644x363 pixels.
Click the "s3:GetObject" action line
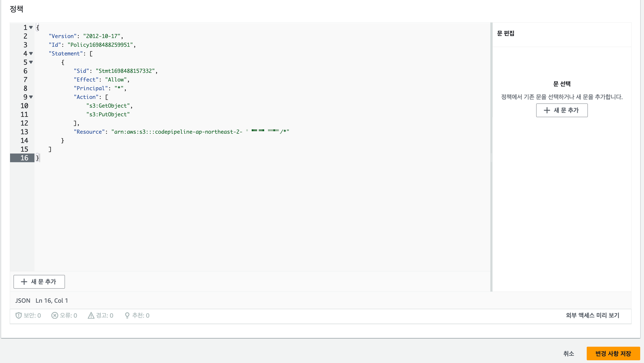coord(108,106)
